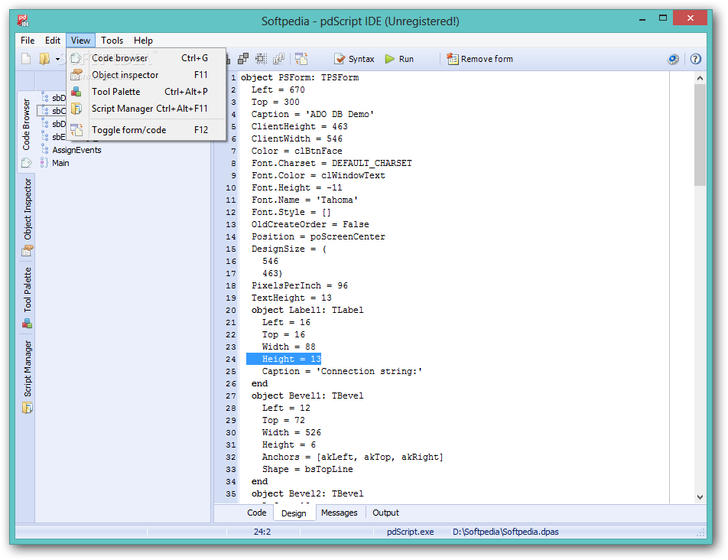Image resolution: width=728 pixels, height=560 pixels.
Task: Click the line 'Anchors = [akLeft, akTop, akRight]'
Action: coord(353,457)
